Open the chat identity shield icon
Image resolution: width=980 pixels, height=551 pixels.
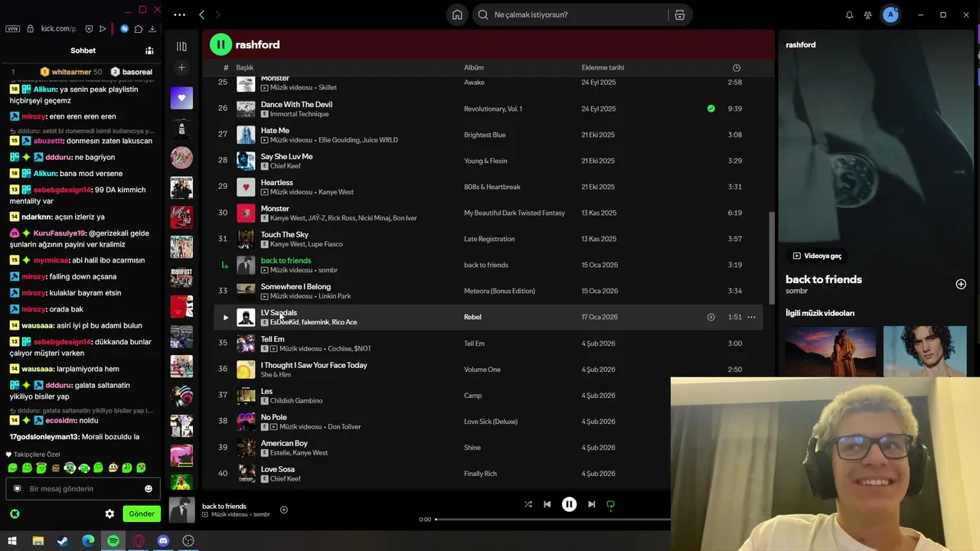pyautogui.click(x=18, y=488)
